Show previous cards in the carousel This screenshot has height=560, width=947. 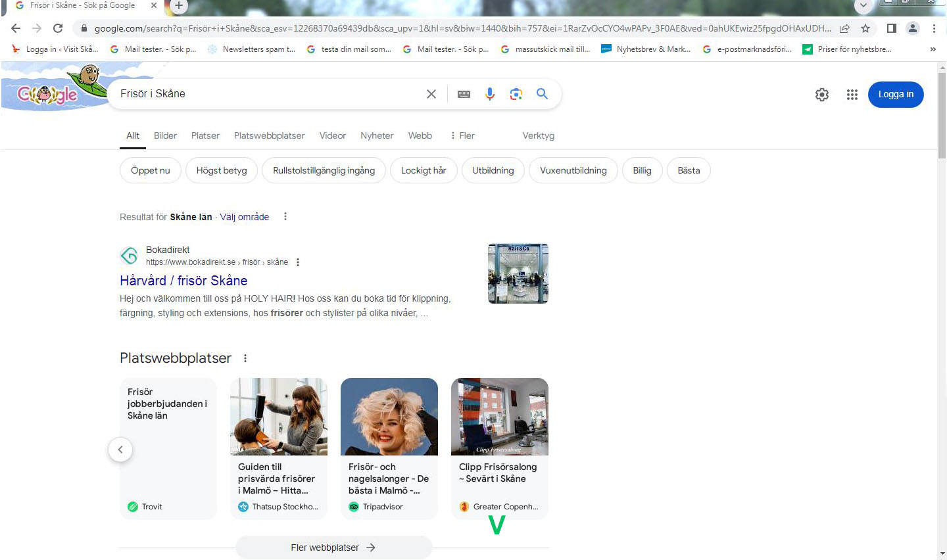120,450
